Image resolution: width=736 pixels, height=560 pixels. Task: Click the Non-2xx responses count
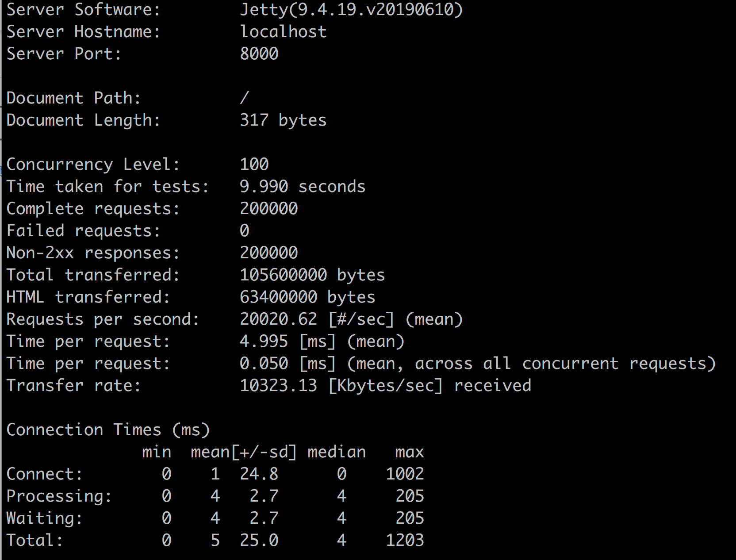(269, 253)
